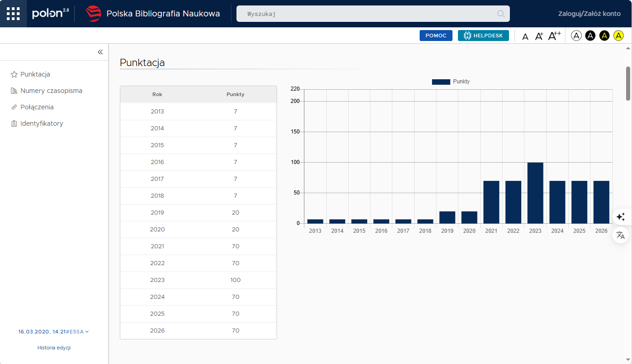Collapse the left sidebar panel
632x364 pixels.
100,52
